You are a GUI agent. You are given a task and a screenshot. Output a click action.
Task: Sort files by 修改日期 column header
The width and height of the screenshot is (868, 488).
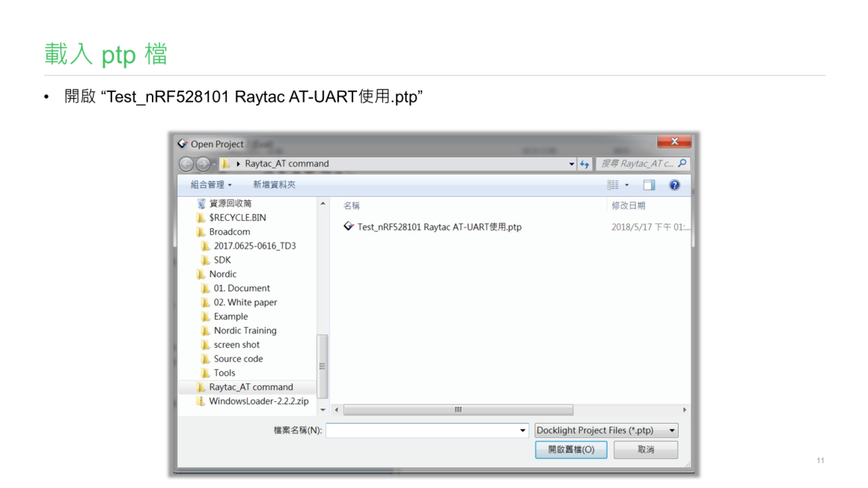[x=629, y=206]
